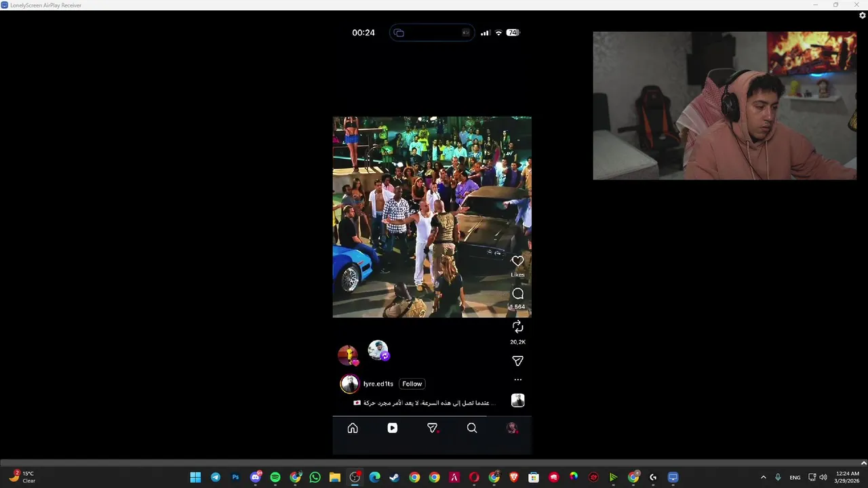868x488 pixels.
Task: Click the 20,2K repost count
Action: (517, 342)
